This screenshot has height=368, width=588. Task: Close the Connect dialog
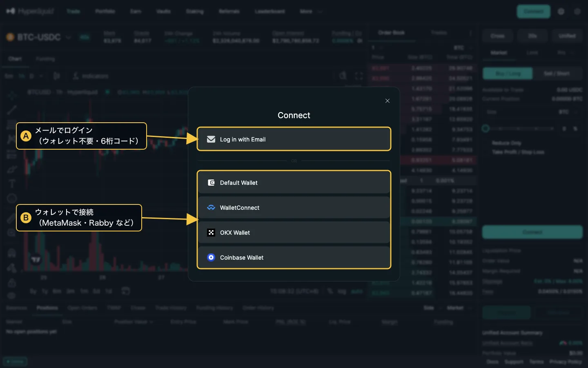[x=388, y=101]
